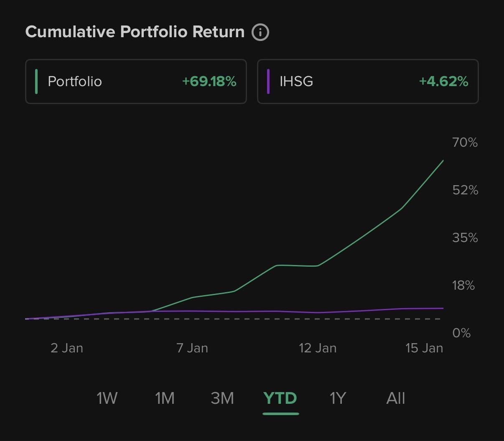504x441 pixels.
Task: Select the 1W time range tab
Action: pyautogui.click(x=107, y=398)
